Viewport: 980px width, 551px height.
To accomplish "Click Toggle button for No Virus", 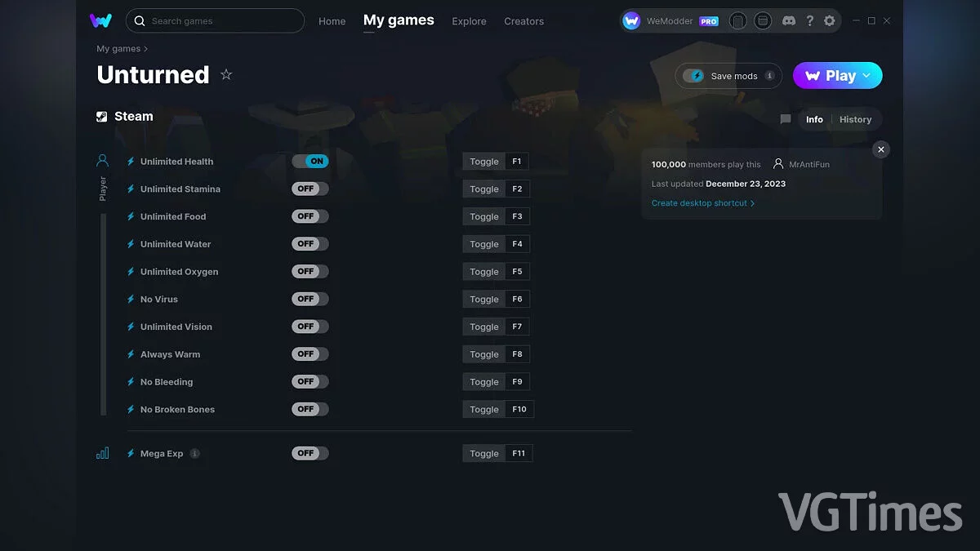I will [x=484, y=299].
